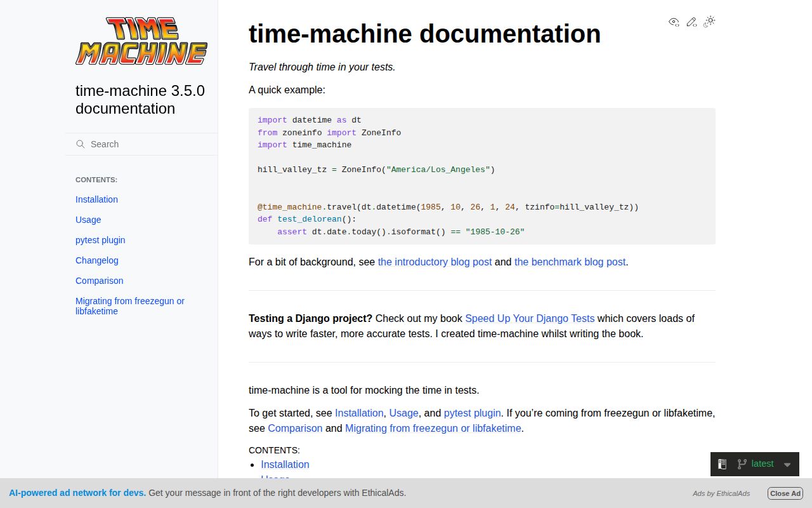Open Speed Up Your Django Tests link
This screenshot has height=508, width=812.
coord(530,318)
